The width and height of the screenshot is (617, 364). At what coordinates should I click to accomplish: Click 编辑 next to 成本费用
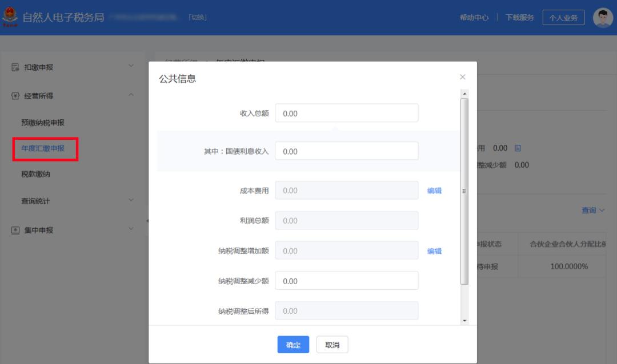tap(435, 191)
